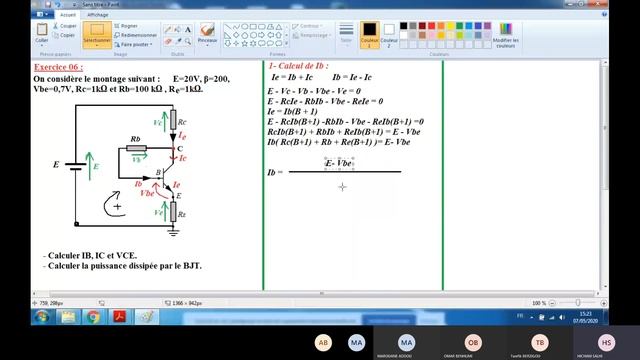Click the Coller paste clipboard icon

coord(42,30)
